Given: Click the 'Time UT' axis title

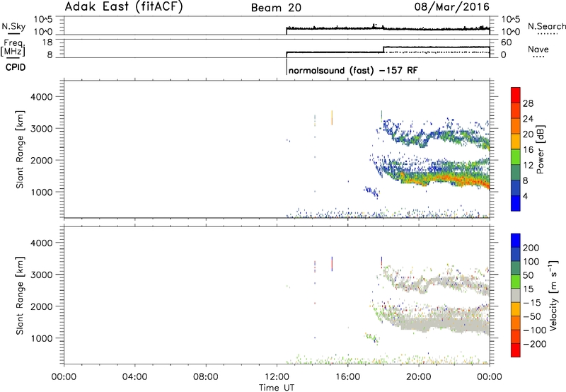Looking at the screenshot, I should [277, 388].
